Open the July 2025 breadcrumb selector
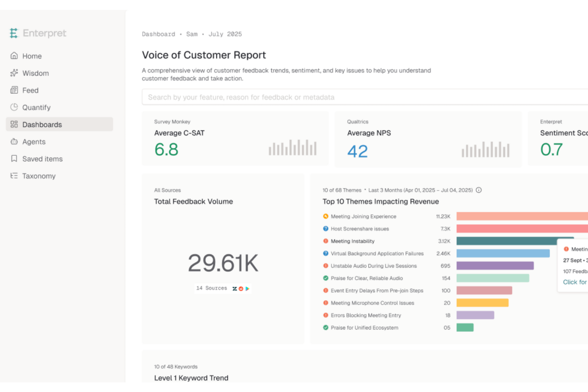Image resolution: width=588 pixels, height=392 pixels. pos(225,34)
